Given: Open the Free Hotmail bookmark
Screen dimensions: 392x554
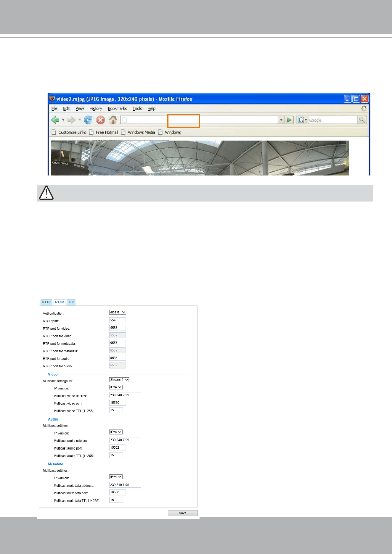Looking at the screenshot, I should 104,132.
